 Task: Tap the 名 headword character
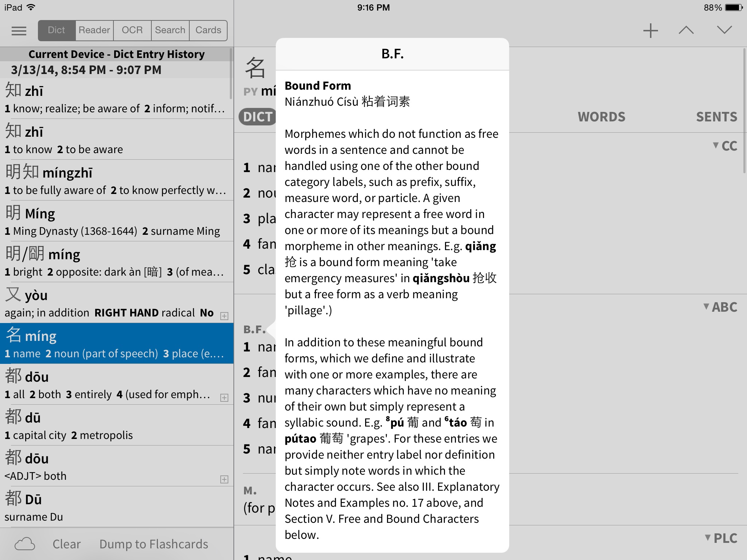[255, 68]
